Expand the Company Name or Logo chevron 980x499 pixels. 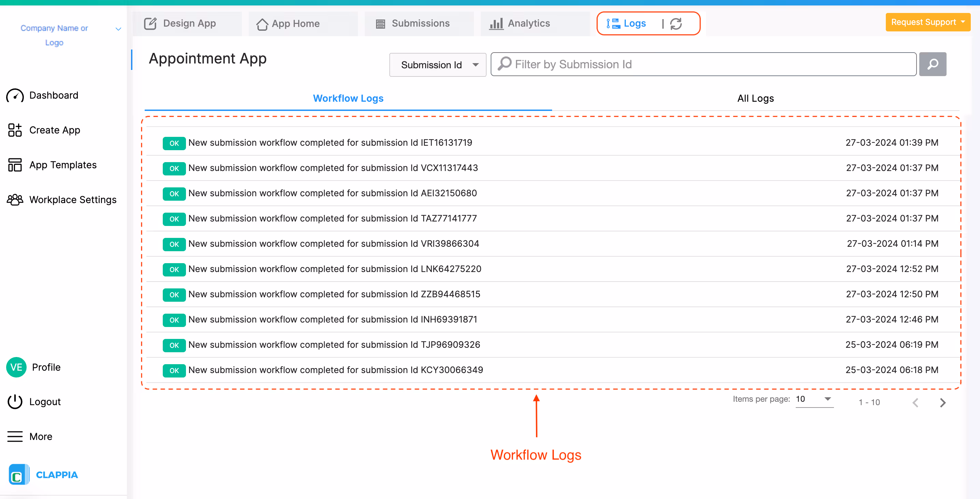click(118, 29)
